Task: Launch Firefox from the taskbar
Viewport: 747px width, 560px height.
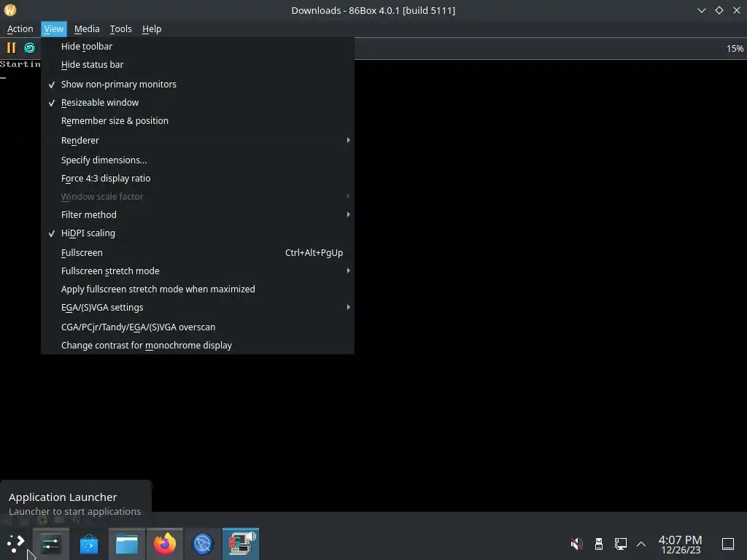Action: (164, 543)
